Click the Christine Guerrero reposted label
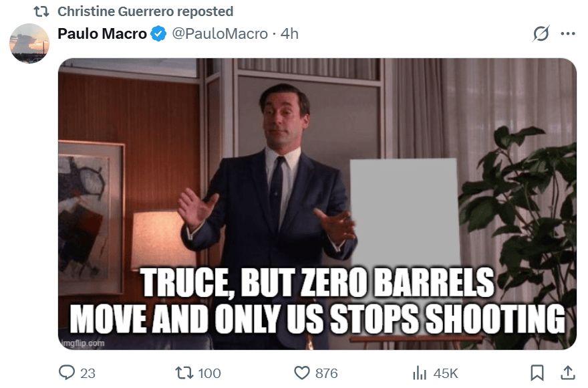The height and width of the screenshot is (388, 588). coord(146,11)
